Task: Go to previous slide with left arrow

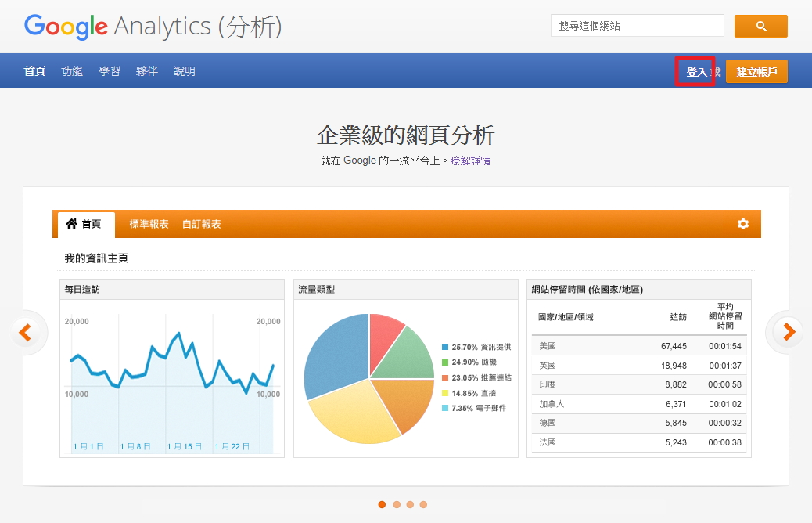Action: coord(25,332)
